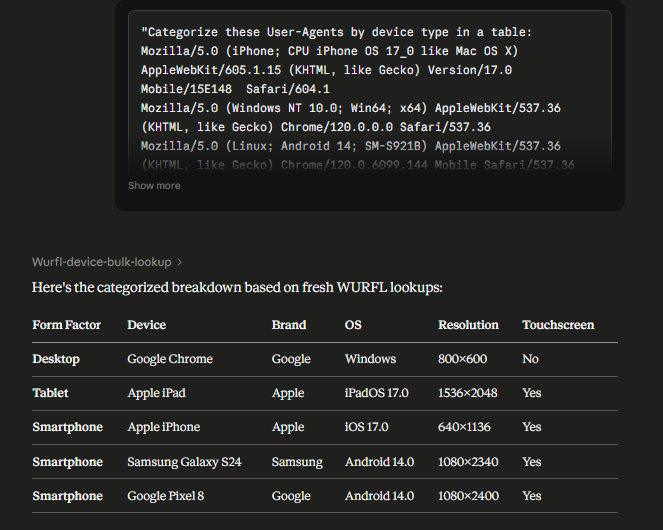This screenshot has height=530, width=663.
Task: Click the iPadOS 17.0 cell
Action: (377, 393)
